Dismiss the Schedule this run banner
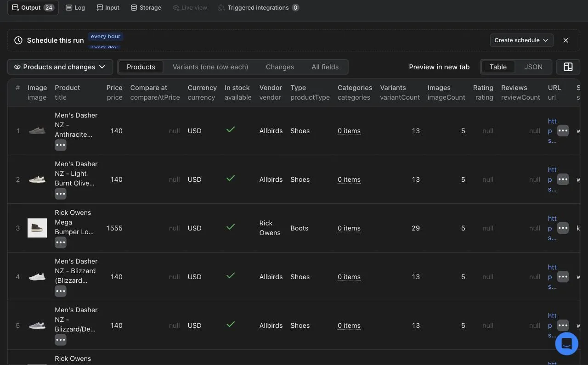The width and height of the screenshot is (588, 365). (566, 40)
